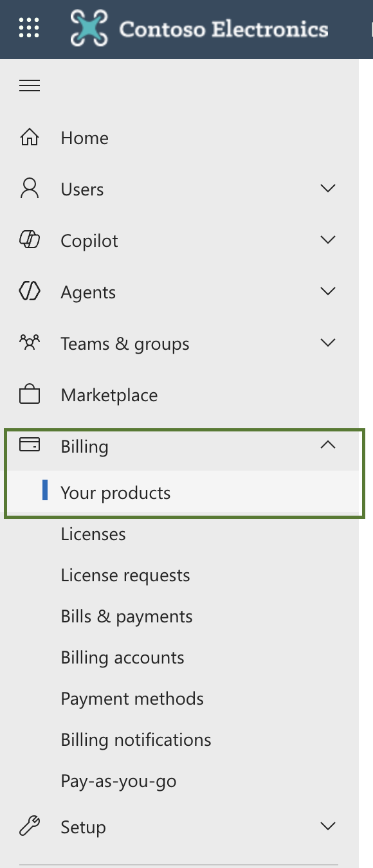Click the Teams & groups people icon

tap(30, 343)
